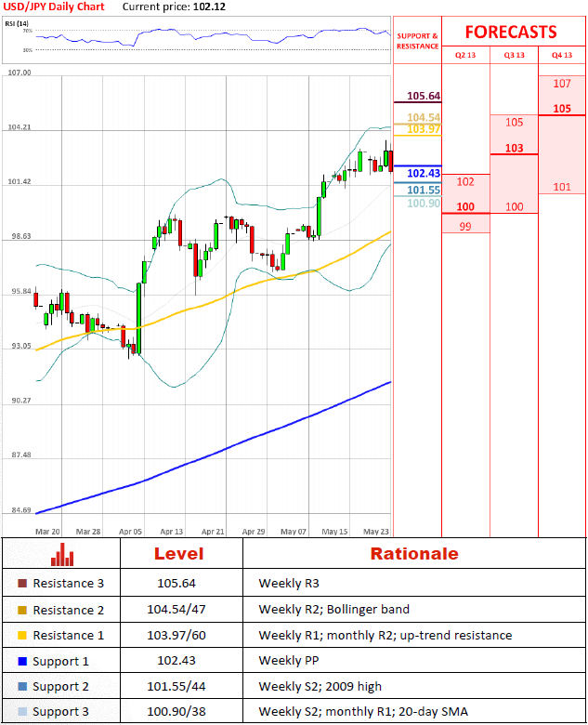Screen dimensions: 588x725
Task: Click the Q2 13 forecast value 99
Action: tap(465, 227)
